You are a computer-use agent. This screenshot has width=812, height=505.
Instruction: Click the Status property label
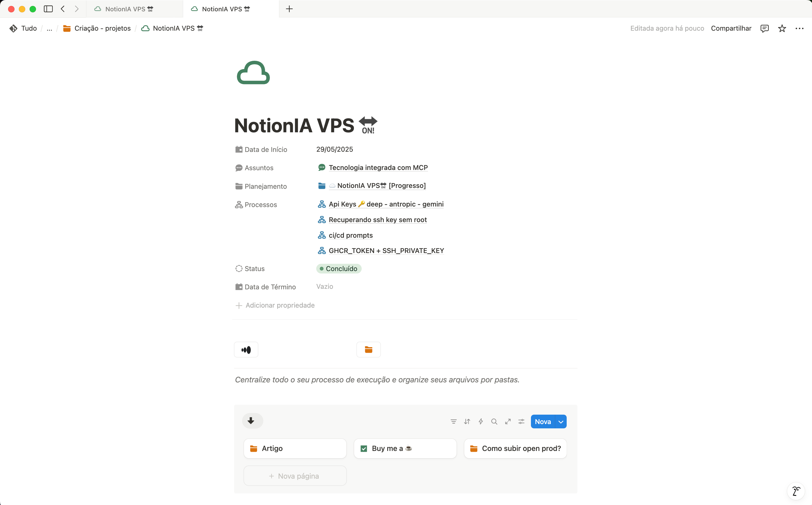click(250, 269)
